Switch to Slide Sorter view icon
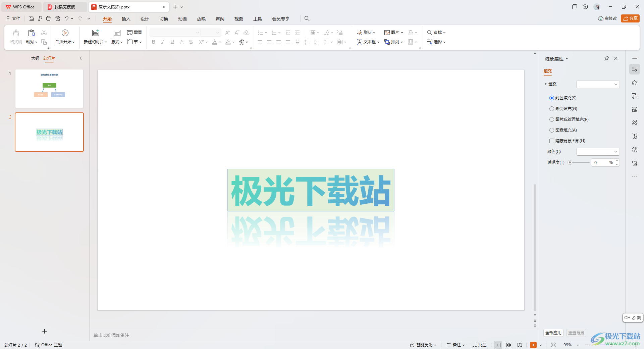This screenshot has width=644, height=349. [x=509, y=345]
